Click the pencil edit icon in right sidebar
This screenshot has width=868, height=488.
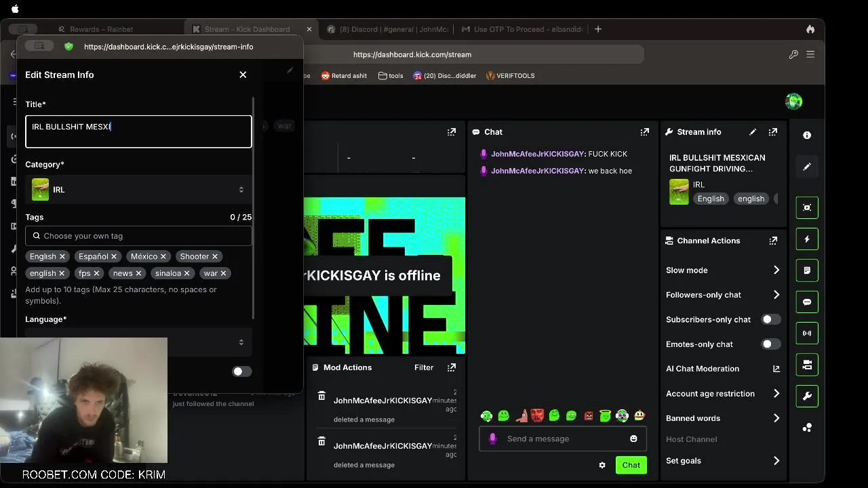tap(807, 167)
